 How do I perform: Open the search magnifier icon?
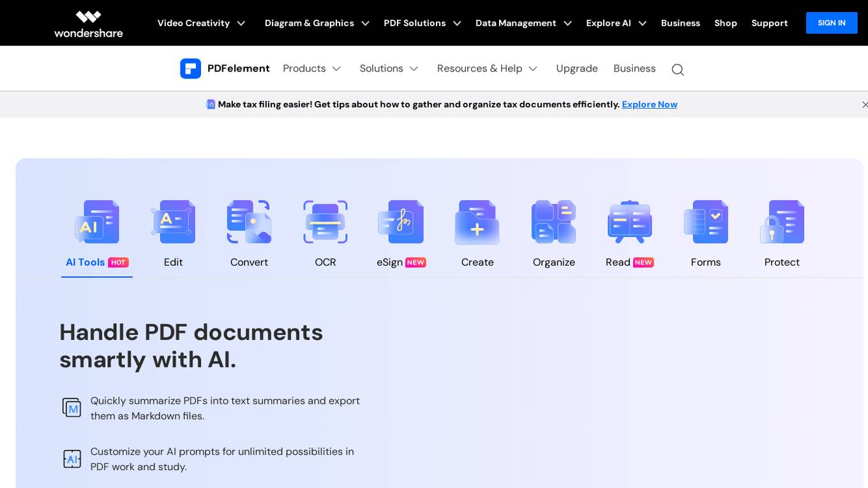[x=678, y=69]
